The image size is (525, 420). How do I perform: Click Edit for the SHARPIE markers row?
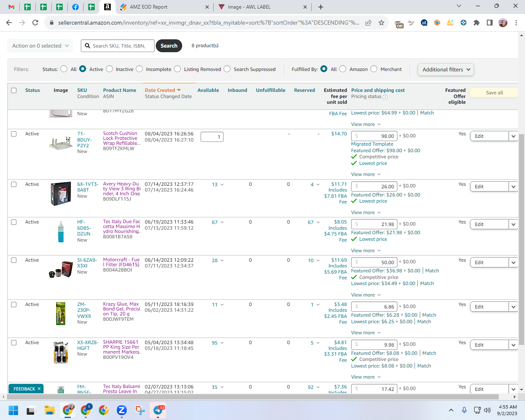pyautogui.click(x=489, y=345)
